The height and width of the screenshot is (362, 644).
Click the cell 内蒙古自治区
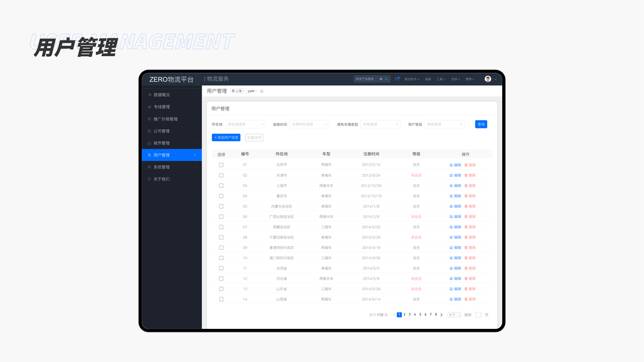[282, 206]
